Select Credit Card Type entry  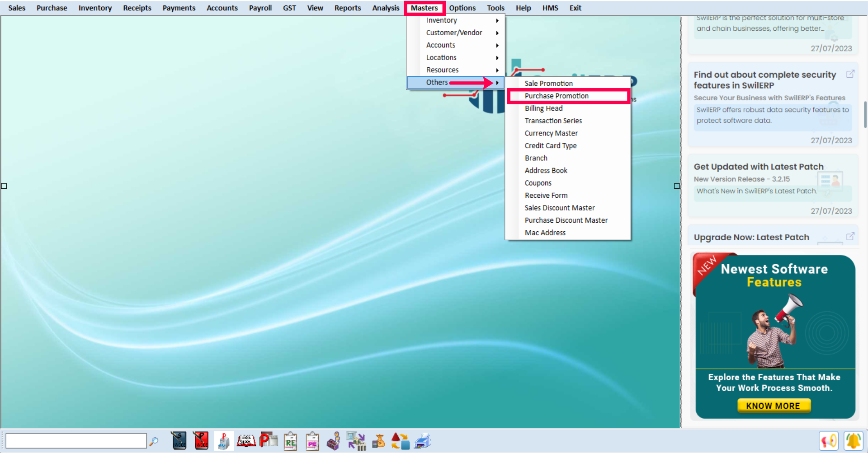click(x=568, y=145)
